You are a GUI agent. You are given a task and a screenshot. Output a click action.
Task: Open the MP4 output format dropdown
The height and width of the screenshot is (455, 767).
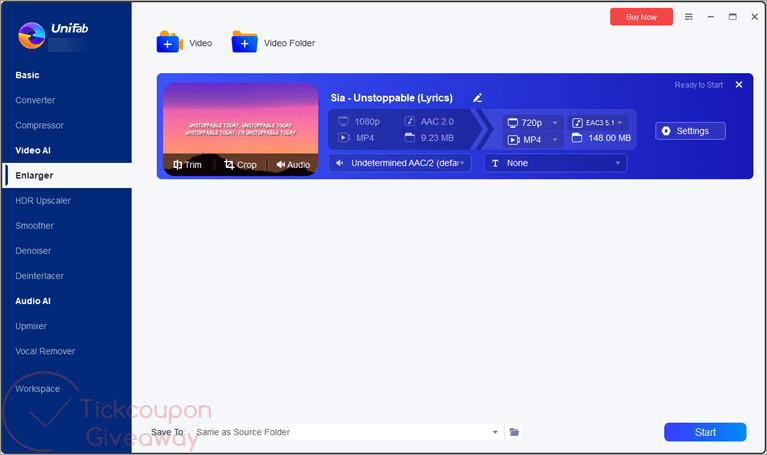coord(533,140)
